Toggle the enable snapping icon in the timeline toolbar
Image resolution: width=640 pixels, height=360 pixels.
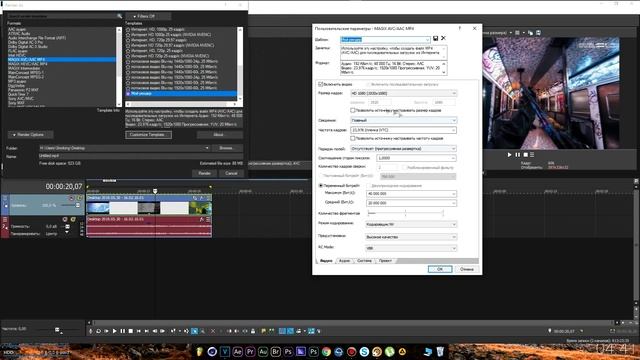(x=282, y=331)
